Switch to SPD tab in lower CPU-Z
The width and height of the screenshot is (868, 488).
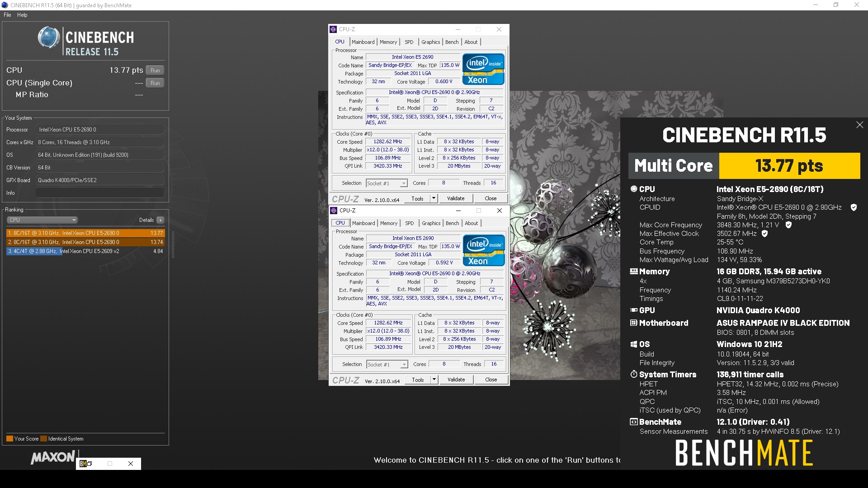coord(410,223)
